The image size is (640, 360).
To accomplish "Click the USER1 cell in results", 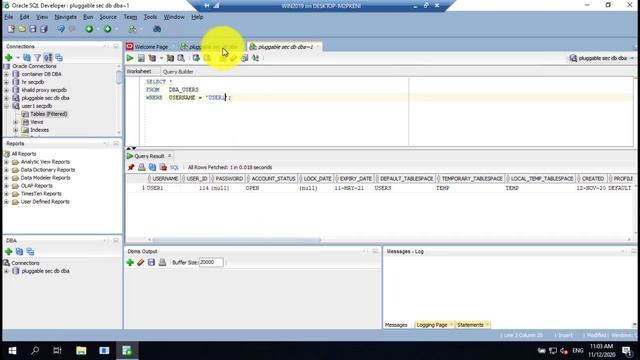I will 155,188.
